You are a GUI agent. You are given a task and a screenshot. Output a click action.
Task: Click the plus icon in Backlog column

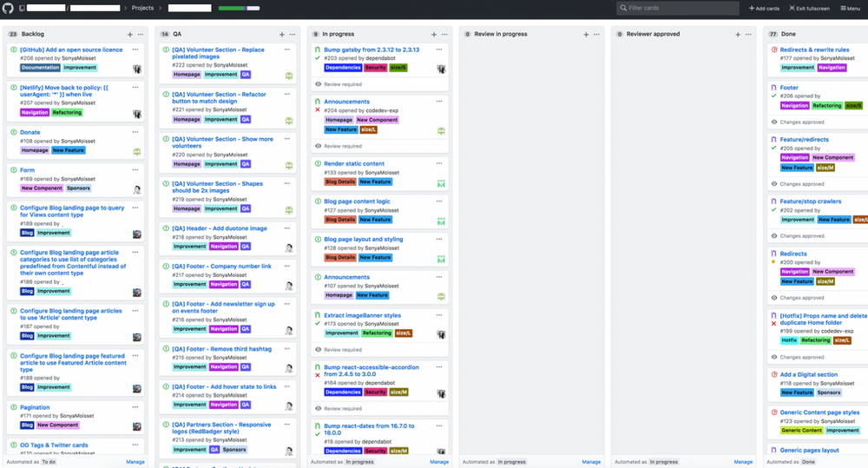(x=129, y=34)
